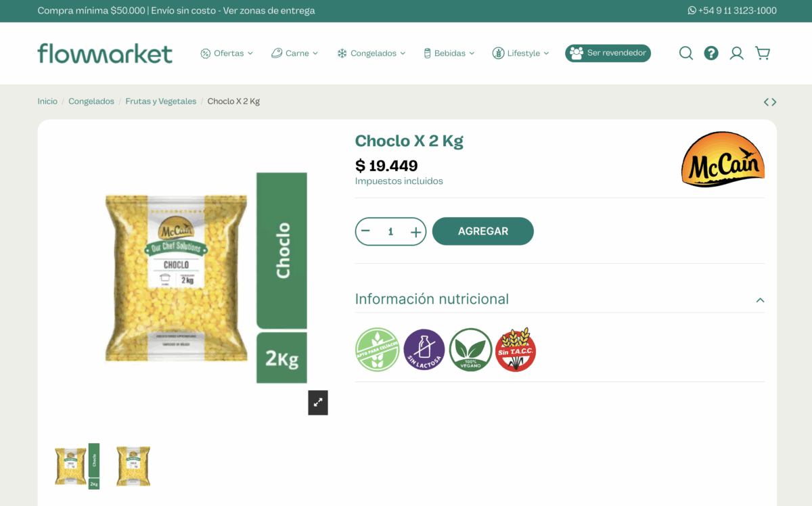Open the Ofertas dropdown menu
Image resolution: width=812 pixels, height=506 pixels.
(x=227, y=53)
